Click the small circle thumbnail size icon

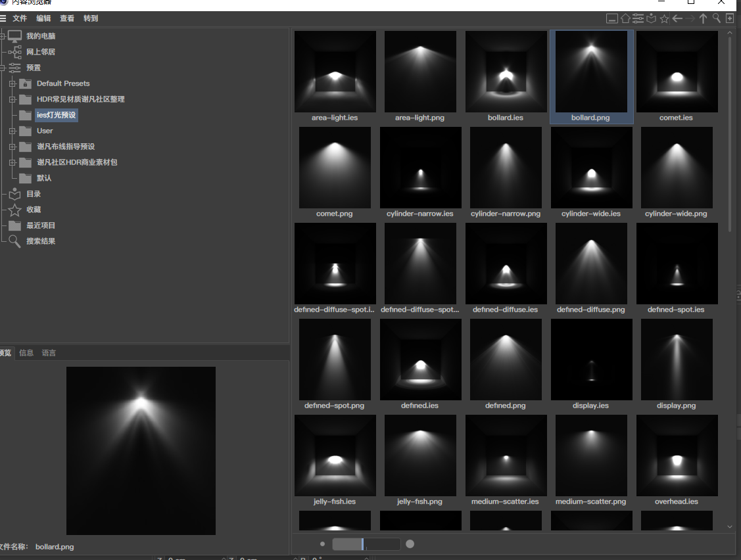point(322,544)
